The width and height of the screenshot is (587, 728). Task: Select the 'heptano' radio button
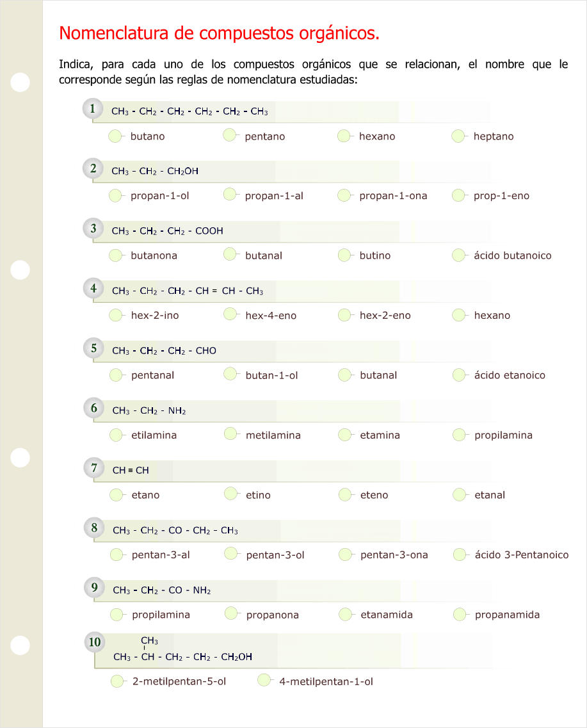(x=458, y=136)
